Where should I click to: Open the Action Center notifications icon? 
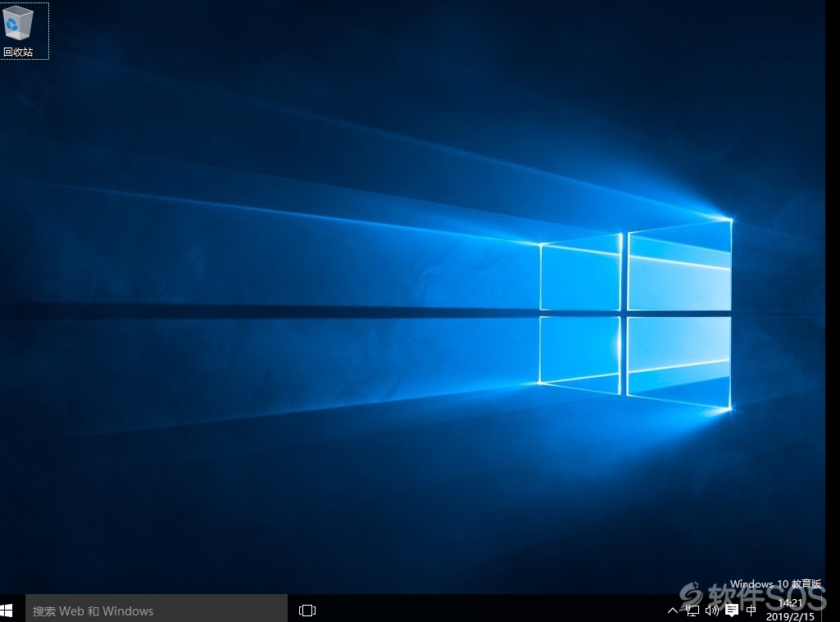tap(732, 611)
